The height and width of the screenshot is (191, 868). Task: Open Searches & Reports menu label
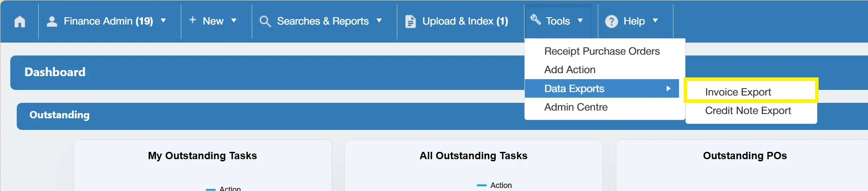coord(323,21)
